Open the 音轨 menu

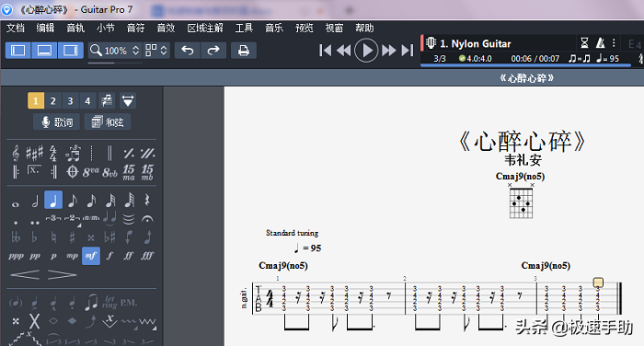75,28
